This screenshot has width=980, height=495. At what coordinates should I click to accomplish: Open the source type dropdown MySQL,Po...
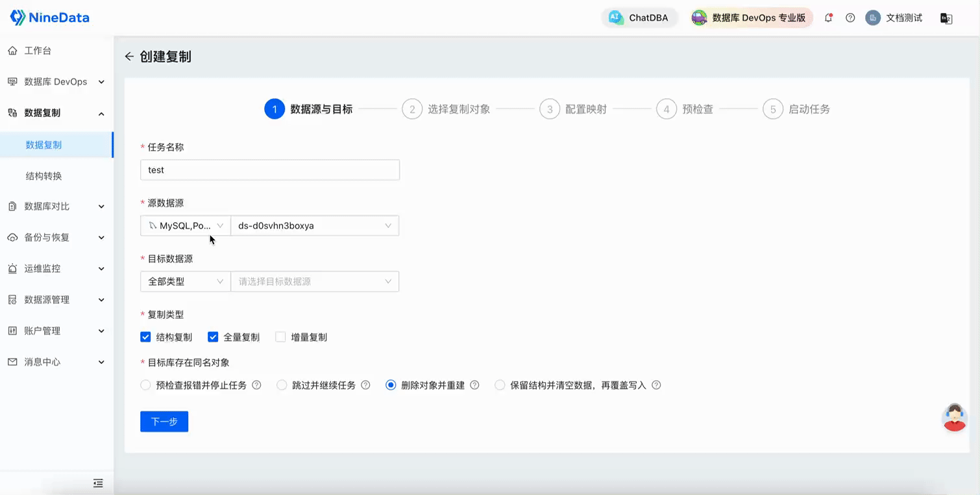click(x=186, y=225)
